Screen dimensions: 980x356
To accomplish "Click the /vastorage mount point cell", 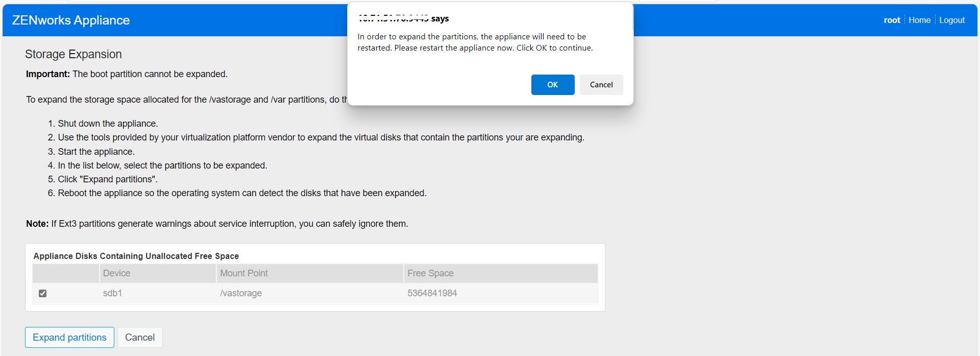I will pyautogui.click(x=241, y=293).
